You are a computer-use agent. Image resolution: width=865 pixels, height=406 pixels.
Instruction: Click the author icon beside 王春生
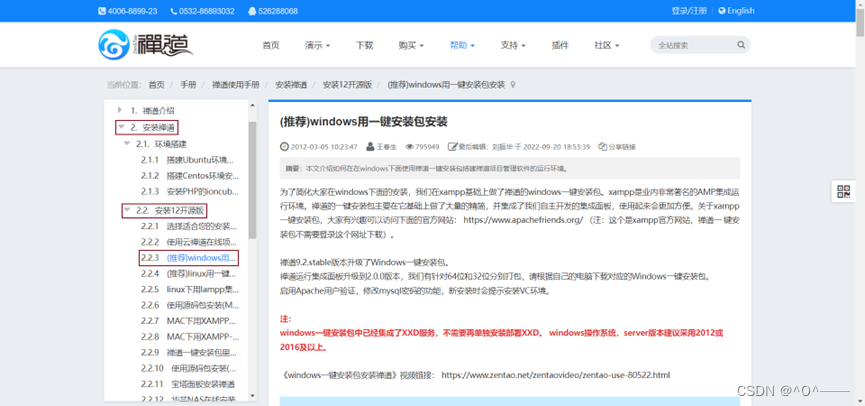click(x=370, y=147)
